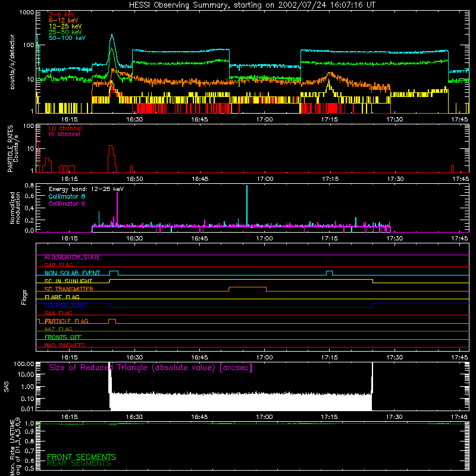Click the 0.8 tick on the modulation axis
This screenshot has width=476, height=476.
point(29,185)
